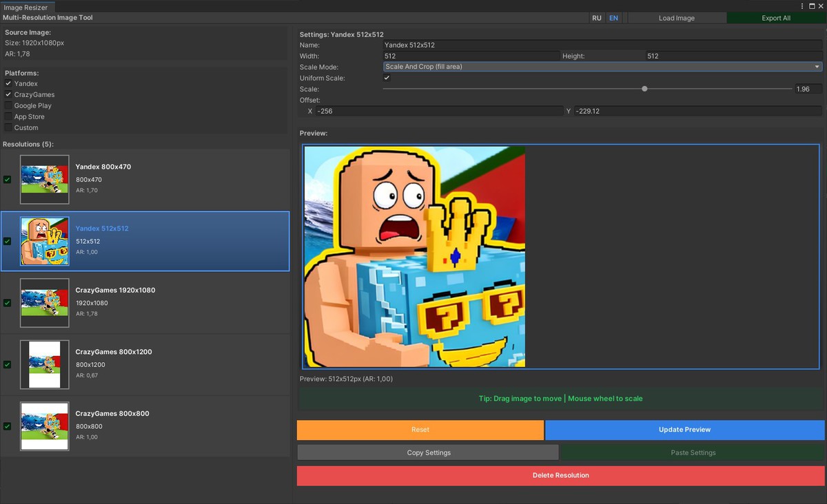Open the Scale Mode dropdown
Viewport: 827px width, 504px height.
click(x=602, y=67)
